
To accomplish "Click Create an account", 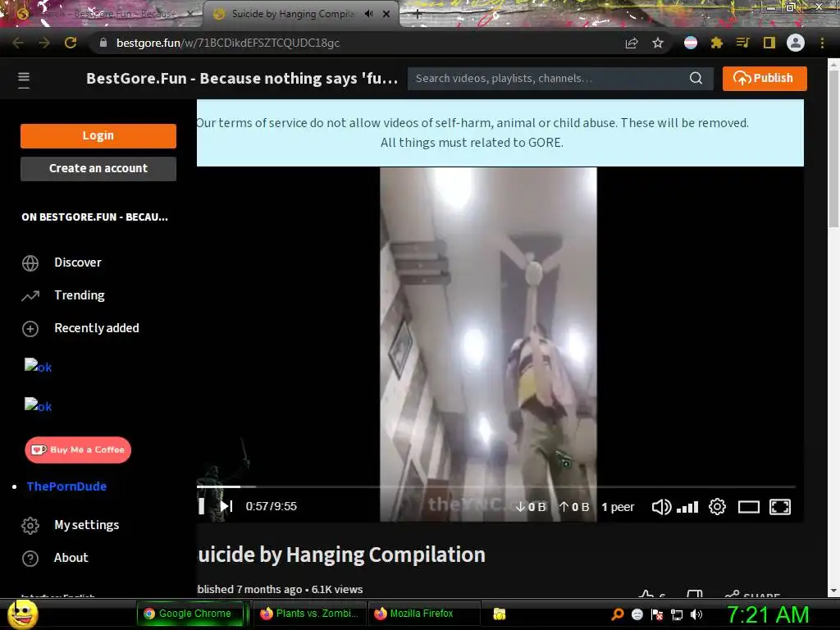I will pyautogui.click(x=98, y=168).
